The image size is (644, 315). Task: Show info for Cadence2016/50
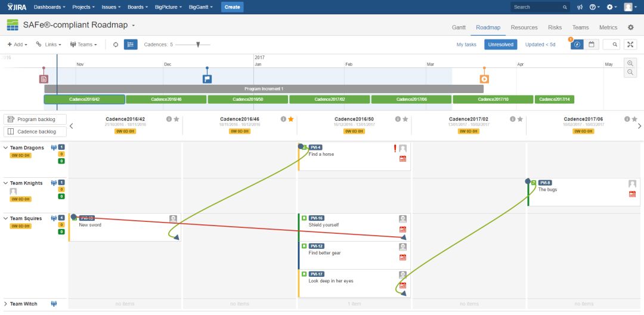point(398,119)
